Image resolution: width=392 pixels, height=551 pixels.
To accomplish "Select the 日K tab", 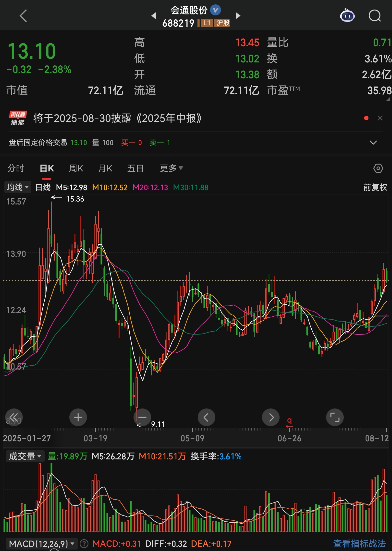I will pos(47,168).
